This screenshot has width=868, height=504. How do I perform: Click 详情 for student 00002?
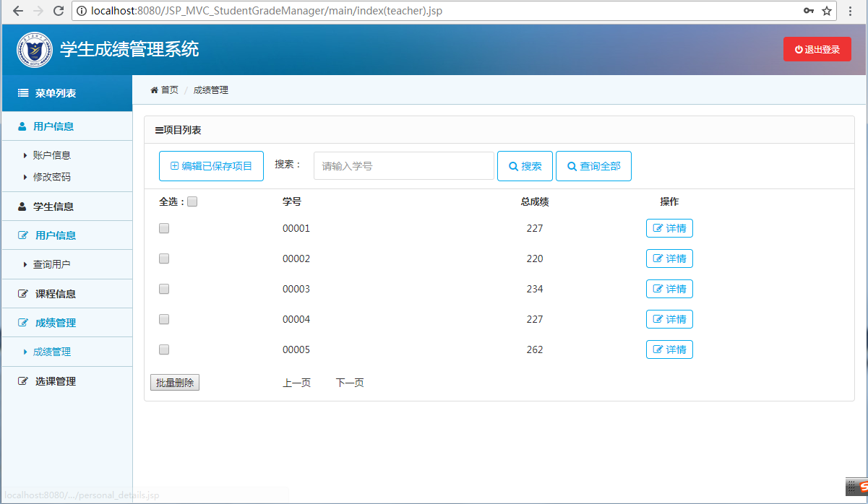click(x=669, y=258)
